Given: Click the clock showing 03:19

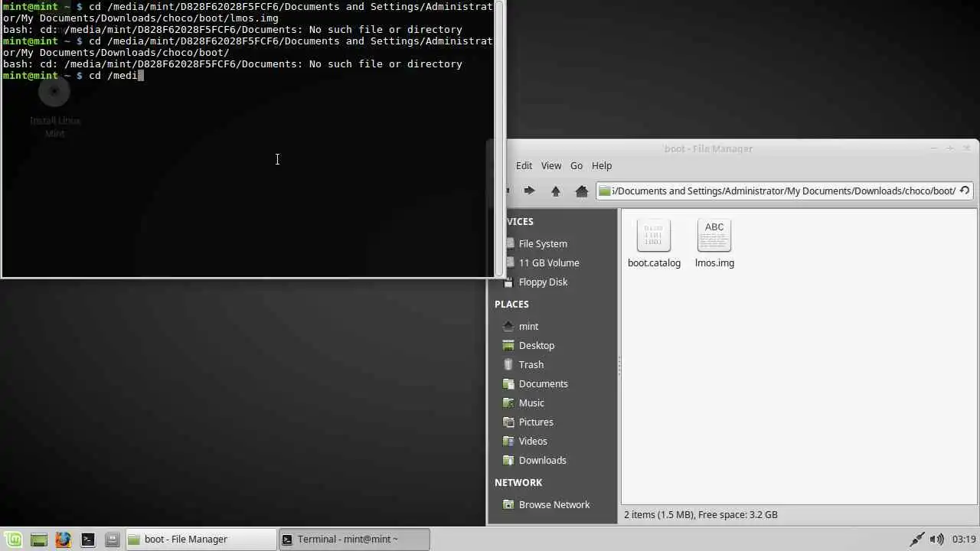Looking at the screenshot, I should click(964, 540).
